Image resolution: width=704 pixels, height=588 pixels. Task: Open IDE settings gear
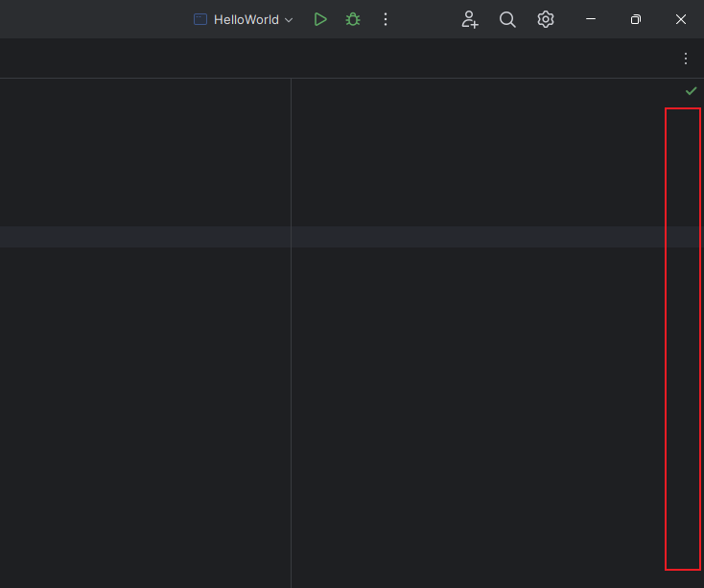click(546, 19)
